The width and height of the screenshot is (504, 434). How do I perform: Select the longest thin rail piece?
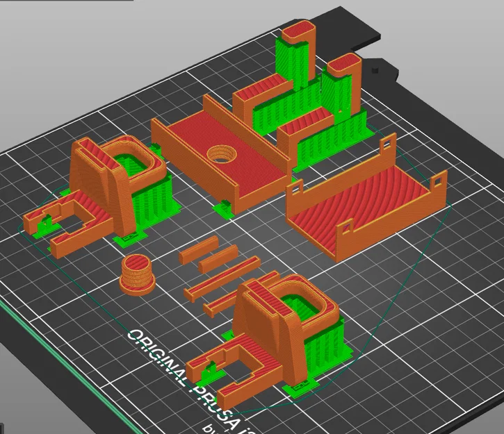(222, 278)
